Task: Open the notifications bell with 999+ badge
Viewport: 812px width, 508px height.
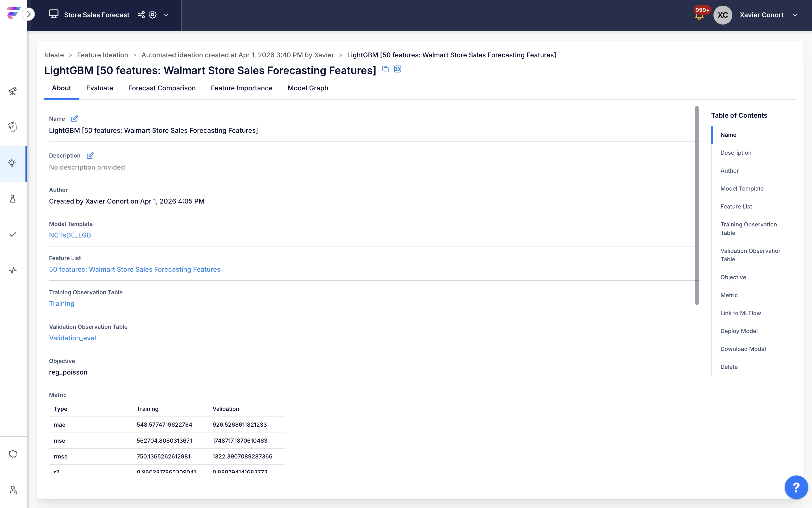Action: click(699, 16)
